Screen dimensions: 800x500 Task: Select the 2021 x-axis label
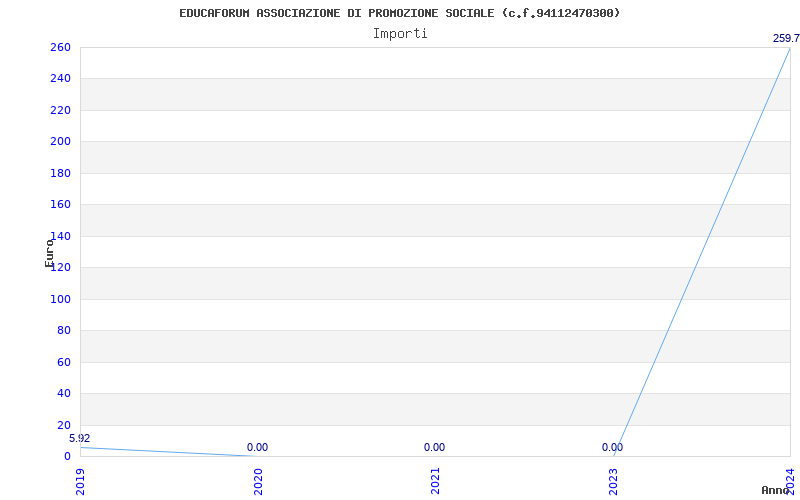pos(435,481)
